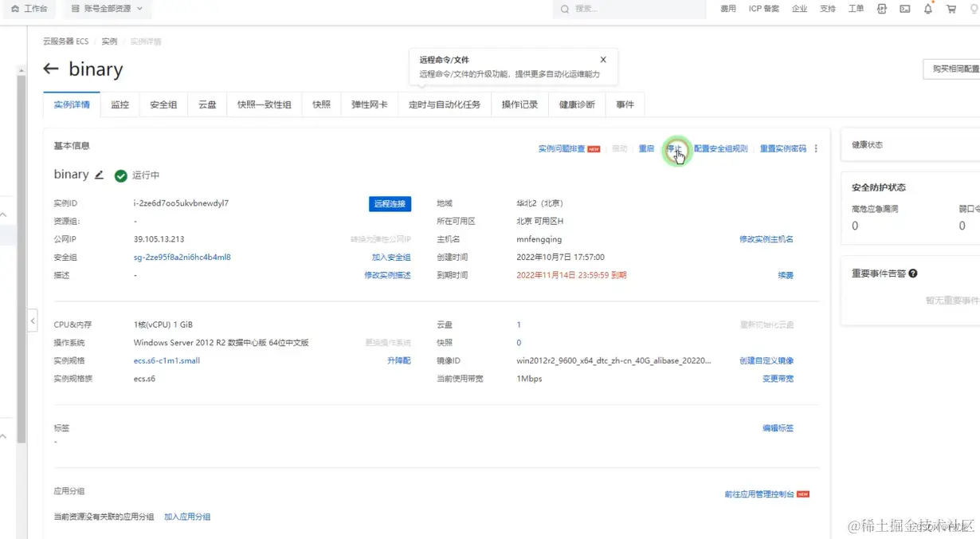This screenshot has height=539, width=980.
Task: Close the 远程命令/文件 tooltip
Action: pos(603,60)
